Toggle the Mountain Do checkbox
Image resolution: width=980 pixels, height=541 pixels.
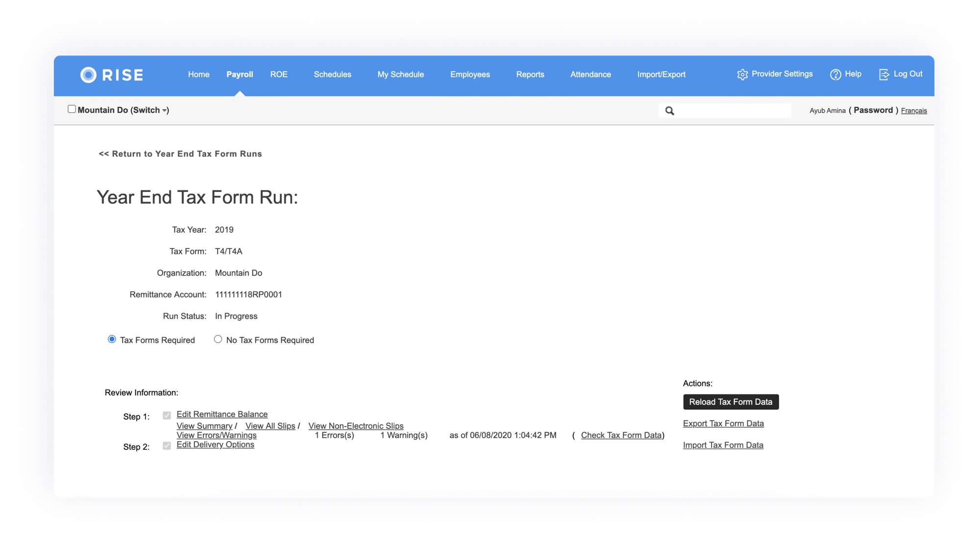(x=72, y=109)
